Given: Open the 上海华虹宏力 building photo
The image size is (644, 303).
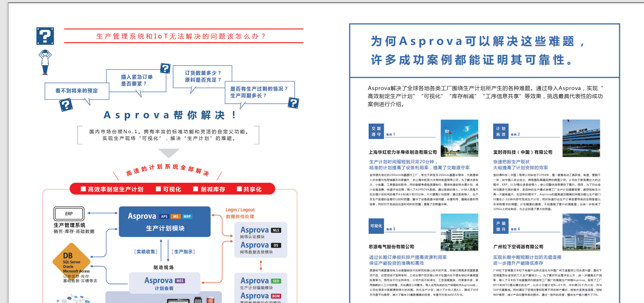Looking at the screenshot, I should [x=459, y=138].
